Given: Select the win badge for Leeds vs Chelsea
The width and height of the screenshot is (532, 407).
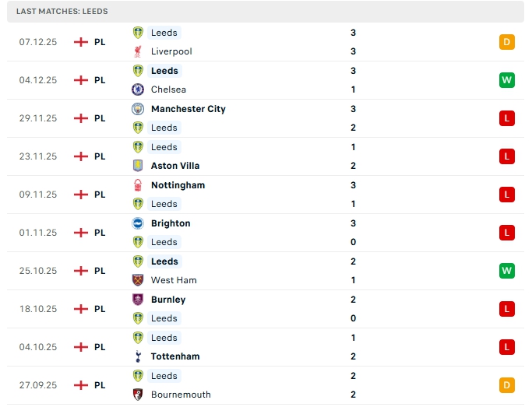Looking at the screenshot, I should pos(507,80).
